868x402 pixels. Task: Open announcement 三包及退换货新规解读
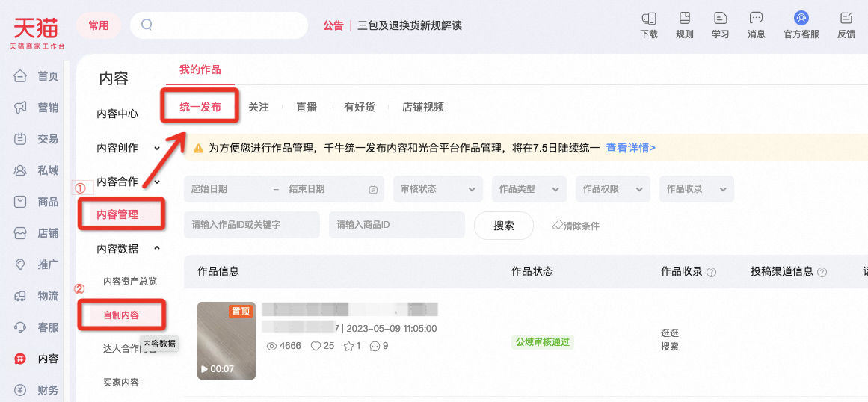(410, 25)
